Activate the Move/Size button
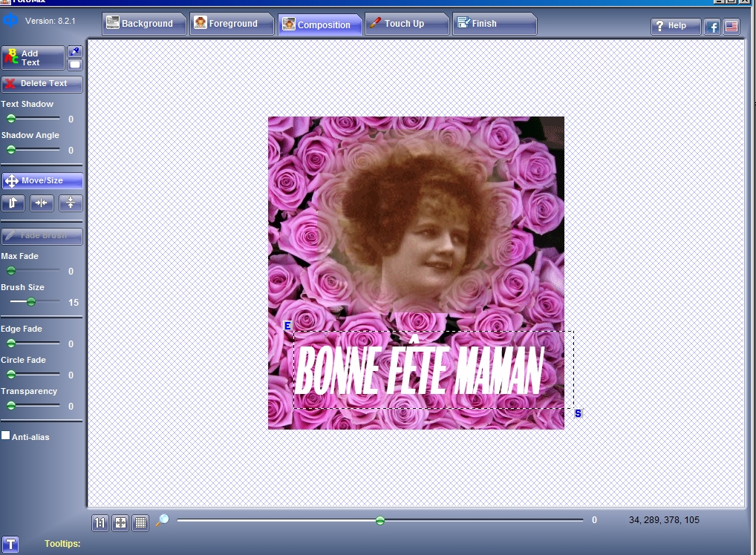Screen dimensions: 756x555 tap(42, 180)
